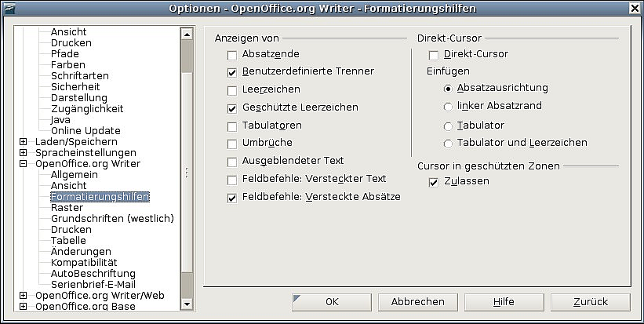Select linker Absatzrand radio option
Viewport: 644px width, 324px height.
pyautogui.click(x=449, y=106)
